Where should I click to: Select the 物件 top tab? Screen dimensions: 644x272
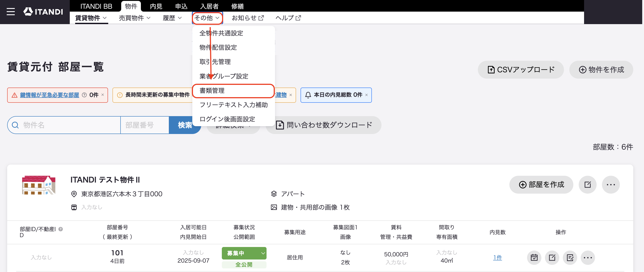coord(131,6)
